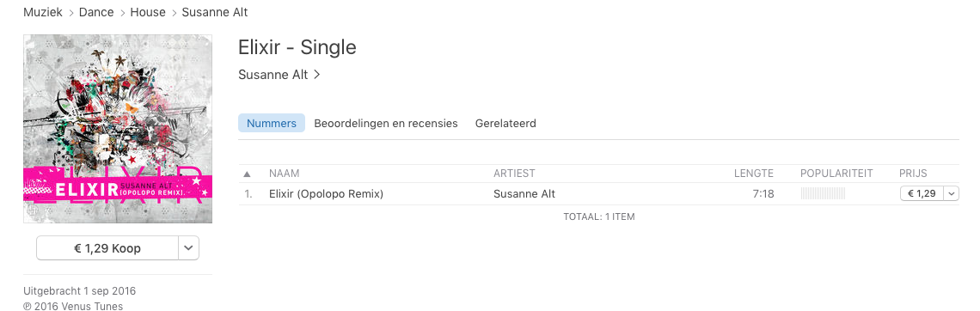Go to the House breadcrumb category
Screen dimensions: 980x311
tap(148, 13)
